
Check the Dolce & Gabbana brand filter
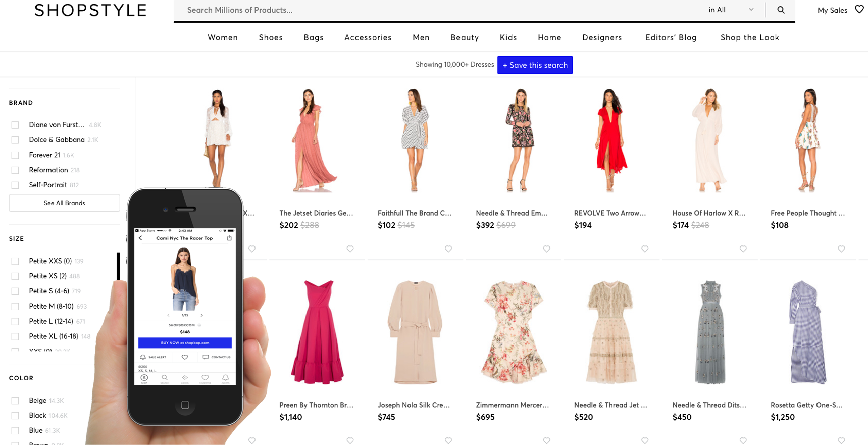pyautogui.click(x=15, y=140)
